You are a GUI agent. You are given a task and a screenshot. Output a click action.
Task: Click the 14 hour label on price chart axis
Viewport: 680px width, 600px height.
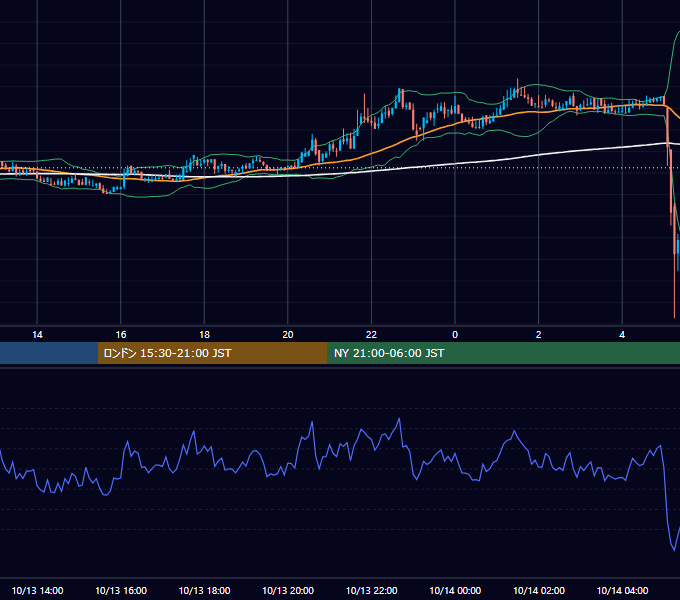pyautogui.click(x=37, y=335)
